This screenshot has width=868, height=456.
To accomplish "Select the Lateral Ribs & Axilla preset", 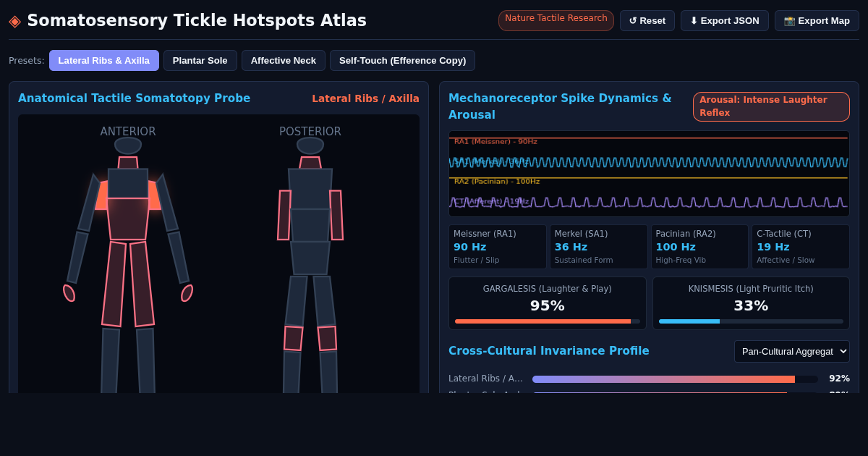I will 104,60.
